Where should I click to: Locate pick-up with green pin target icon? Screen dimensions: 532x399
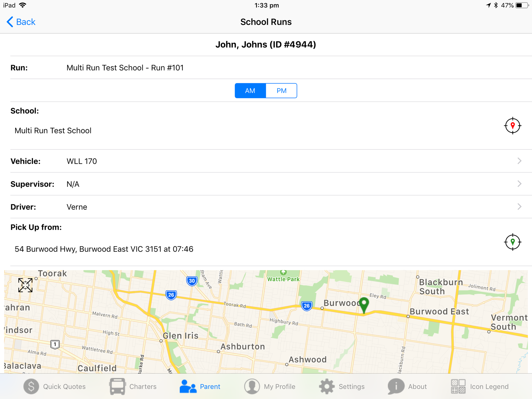click(513, 242)
